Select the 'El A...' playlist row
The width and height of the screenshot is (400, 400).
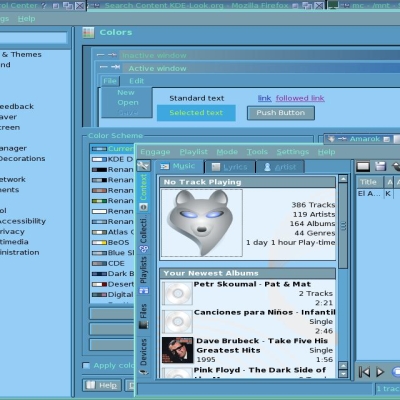tap(370, 193)
